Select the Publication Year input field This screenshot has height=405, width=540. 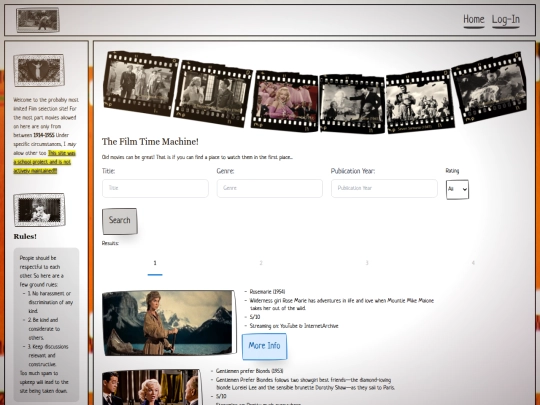[x=384, y=188]
